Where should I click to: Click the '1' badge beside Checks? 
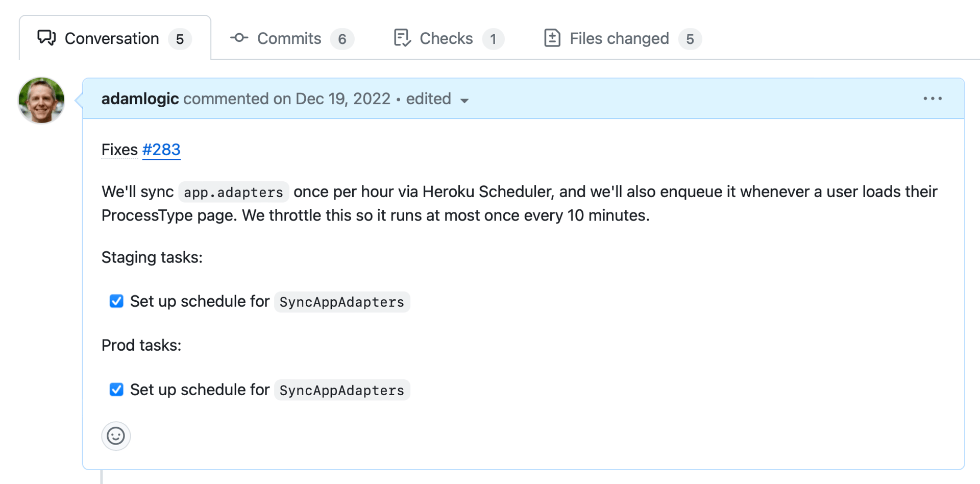point(493,38)
